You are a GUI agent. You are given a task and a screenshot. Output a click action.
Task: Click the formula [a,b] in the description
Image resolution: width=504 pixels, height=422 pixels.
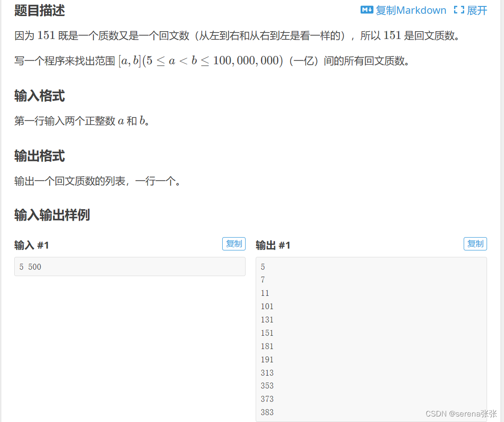(129, 61)
